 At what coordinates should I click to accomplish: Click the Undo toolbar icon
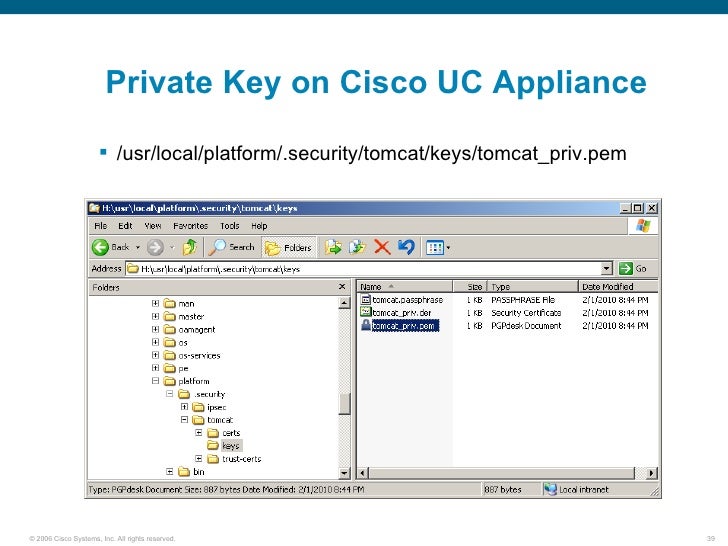[x=406, y=247]
